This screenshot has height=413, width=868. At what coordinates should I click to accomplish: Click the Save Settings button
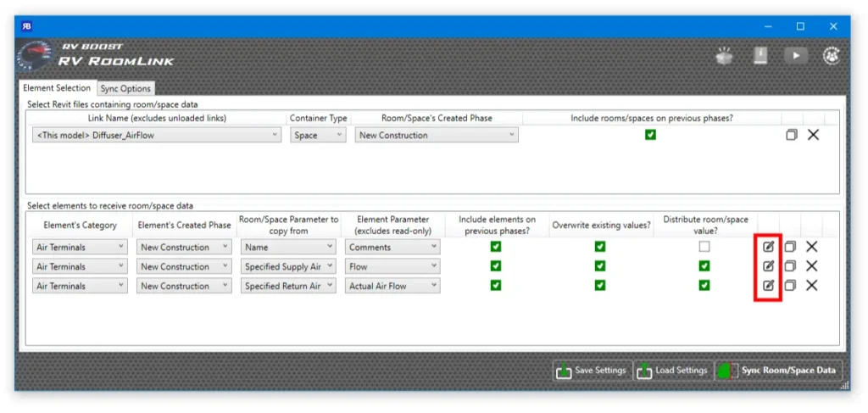point(593,371)
